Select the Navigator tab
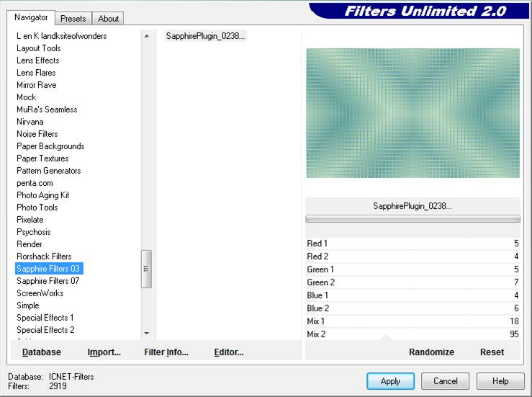Viewport: 532px width, 397px height. [x=31, y=17]
